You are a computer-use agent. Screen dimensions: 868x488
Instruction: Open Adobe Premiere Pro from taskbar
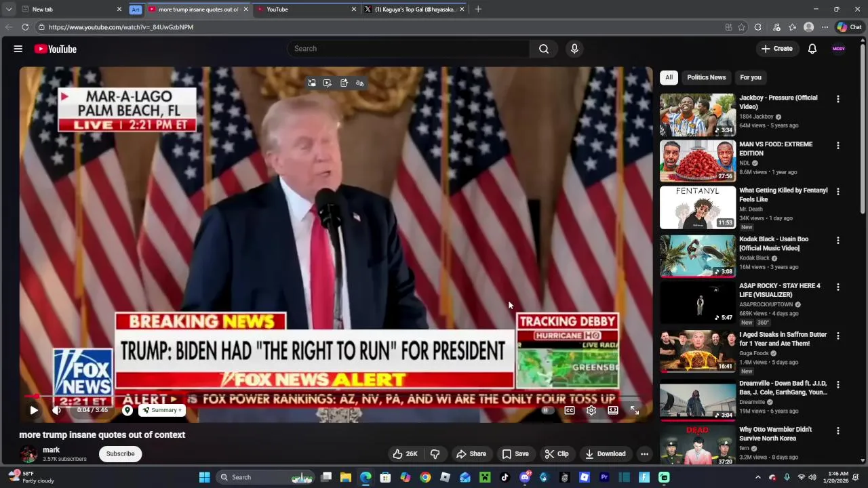tap(604, 477)
